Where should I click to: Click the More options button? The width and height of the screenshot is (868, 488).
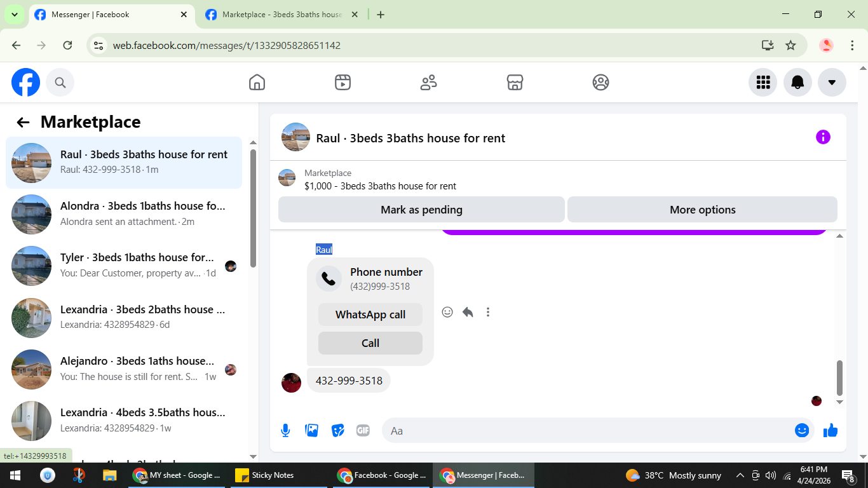click(x=702, y=210)
